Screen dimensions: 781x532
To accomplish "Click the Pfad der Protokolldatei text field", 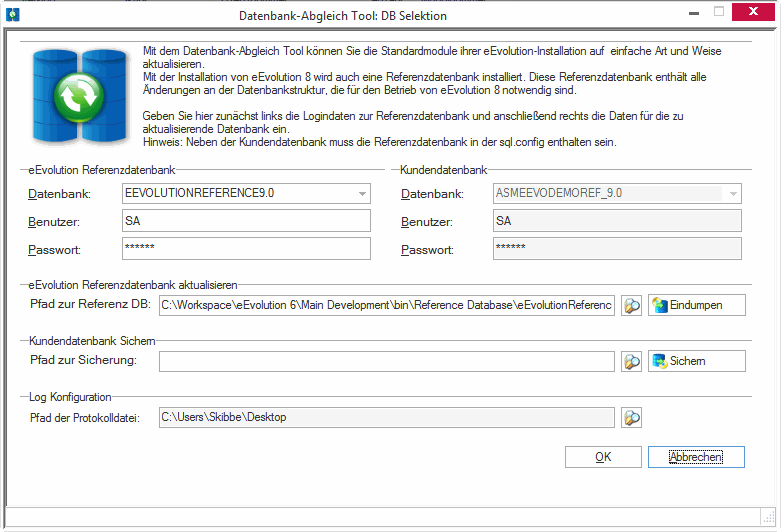I will [386, 417].
